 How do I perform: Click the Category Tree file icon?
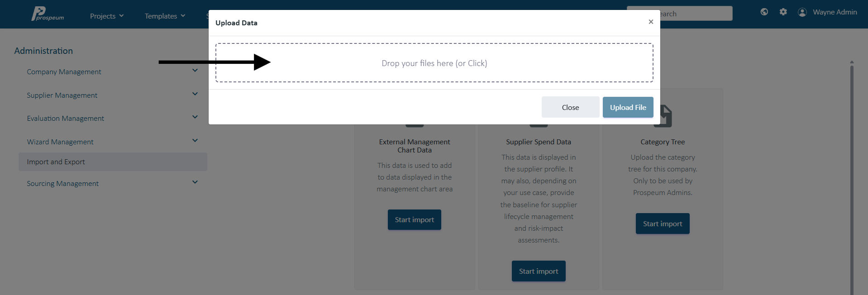[665, 116]
